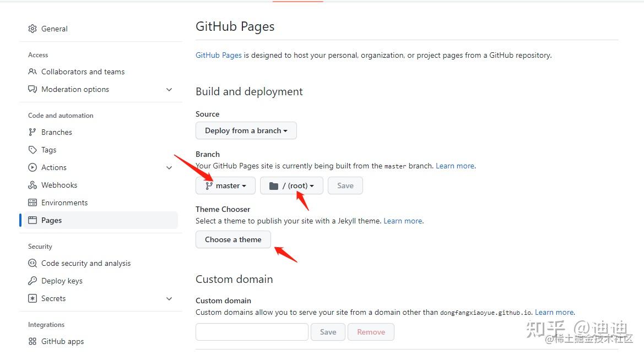The height and width of the screenshot is (355, 644).
Task: Click the Choose a theme button
Action: 233,239
